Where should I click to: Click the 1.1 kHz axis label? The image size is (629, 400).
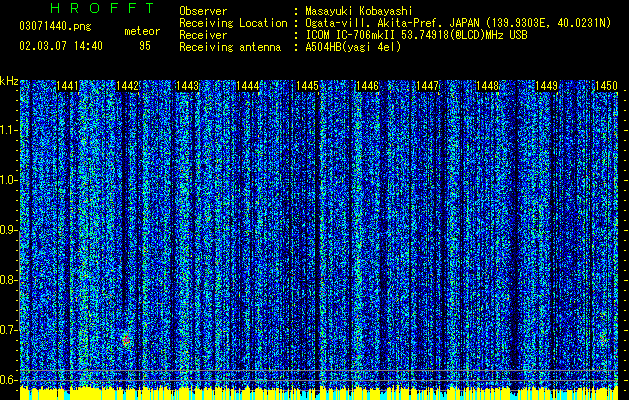[8, 130]
